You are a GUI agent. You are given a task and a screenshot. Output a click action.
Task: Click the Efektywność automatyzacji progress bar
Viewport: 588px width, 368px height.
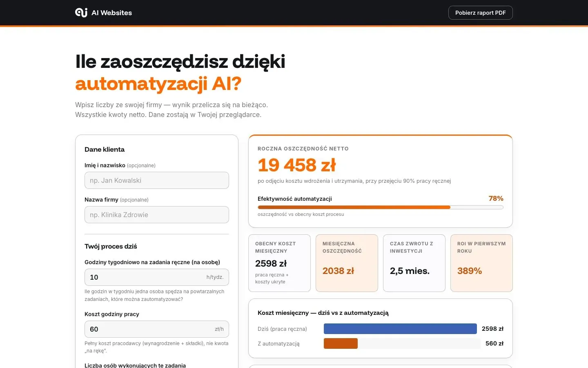tap(381, 207)
